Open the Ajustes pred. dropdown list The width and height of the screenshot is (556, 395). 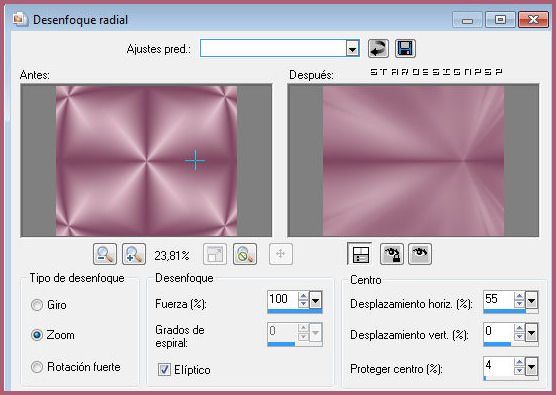[352, 48]
